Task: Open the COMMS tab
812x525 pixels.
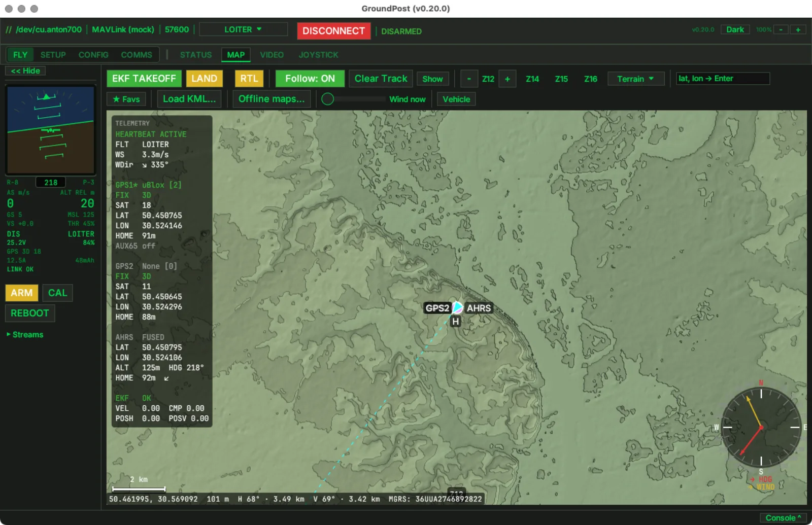Action: pyautogui.click(x=137, y=55)
